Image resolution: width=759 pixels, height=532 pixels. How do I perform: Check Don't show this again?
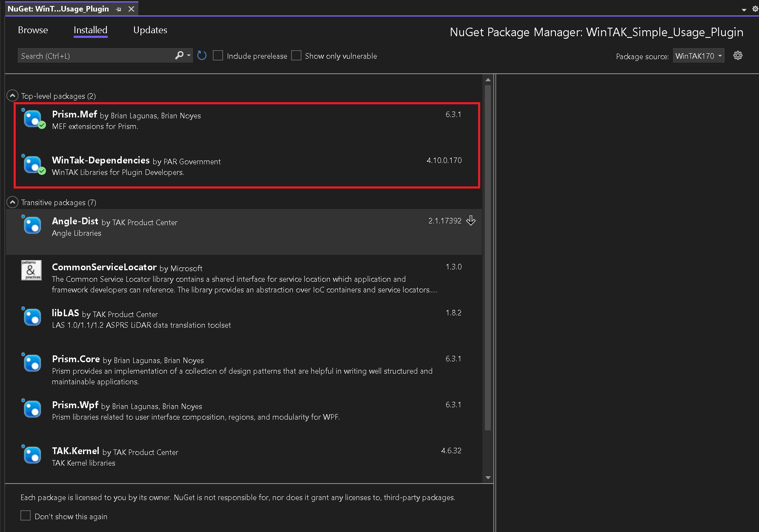click(x=26, y=516)
